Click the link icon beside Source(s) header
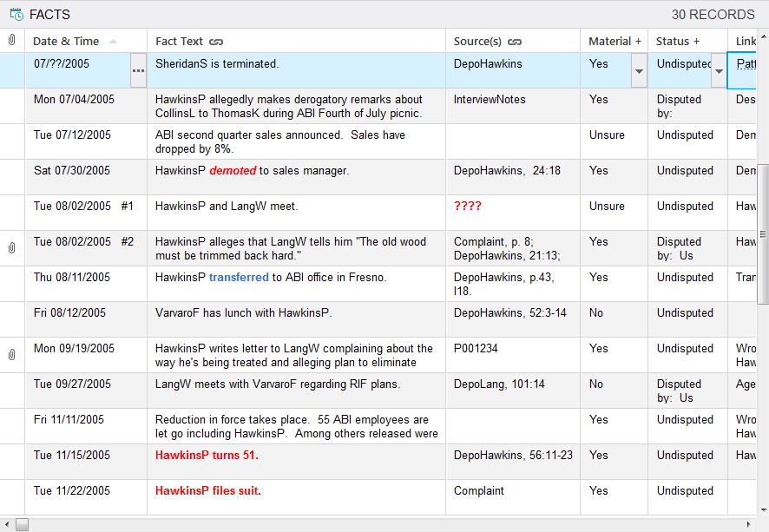769x532 pixels. 515,42
